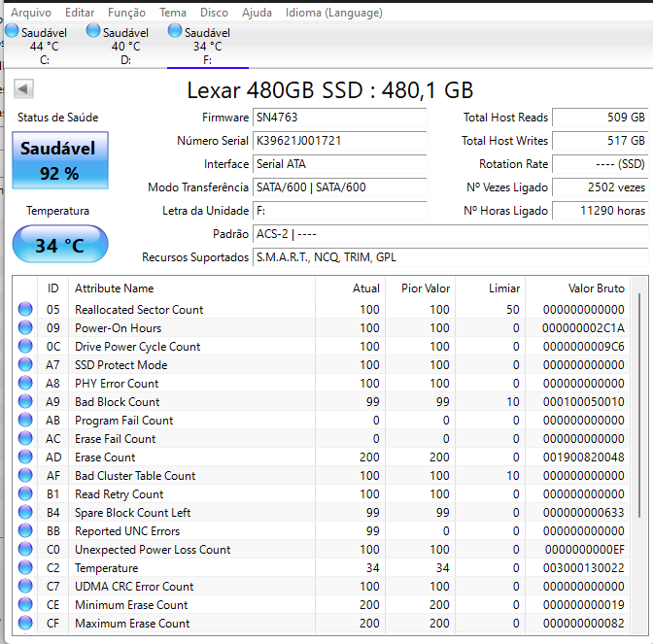Click the Pior Valor column header

click(x=421, y=288)
